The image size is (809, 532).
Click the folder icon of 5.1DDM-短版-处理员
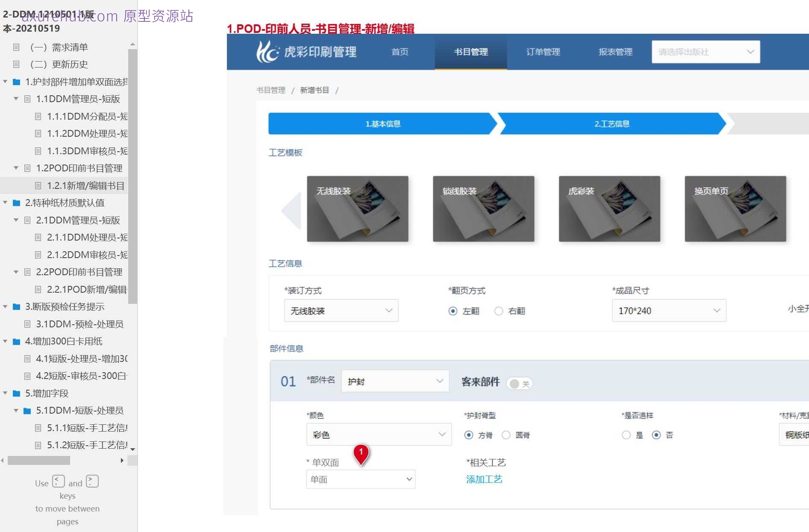click(26, 410)
